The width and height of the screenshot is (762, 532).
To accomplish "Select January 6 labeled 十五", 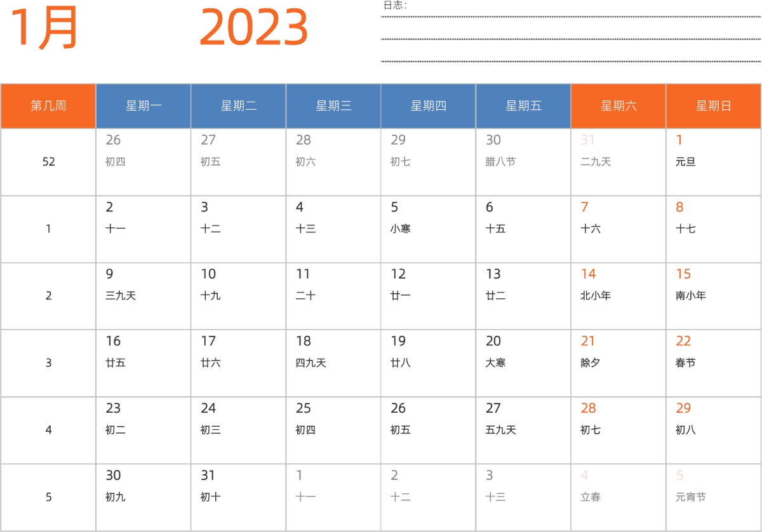I will click(x=524, y=229).
